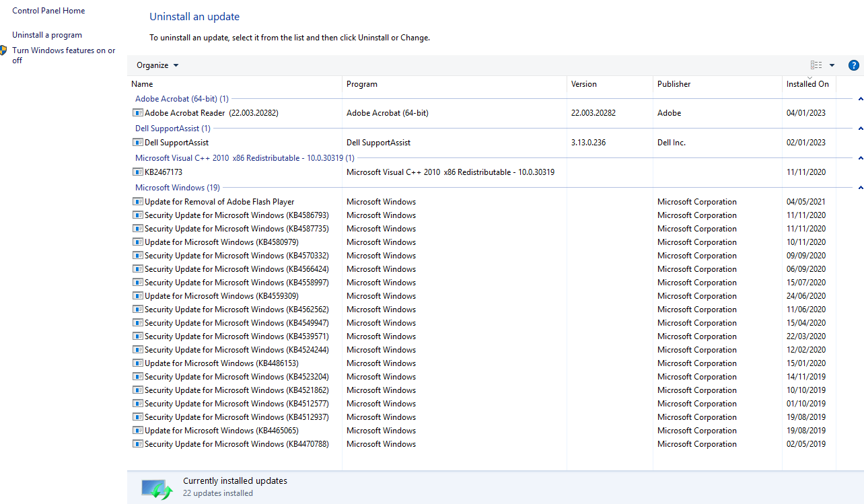Click the icon next to KB4587735 update
This screenshot has height=504, width=864.
[138, 229]
